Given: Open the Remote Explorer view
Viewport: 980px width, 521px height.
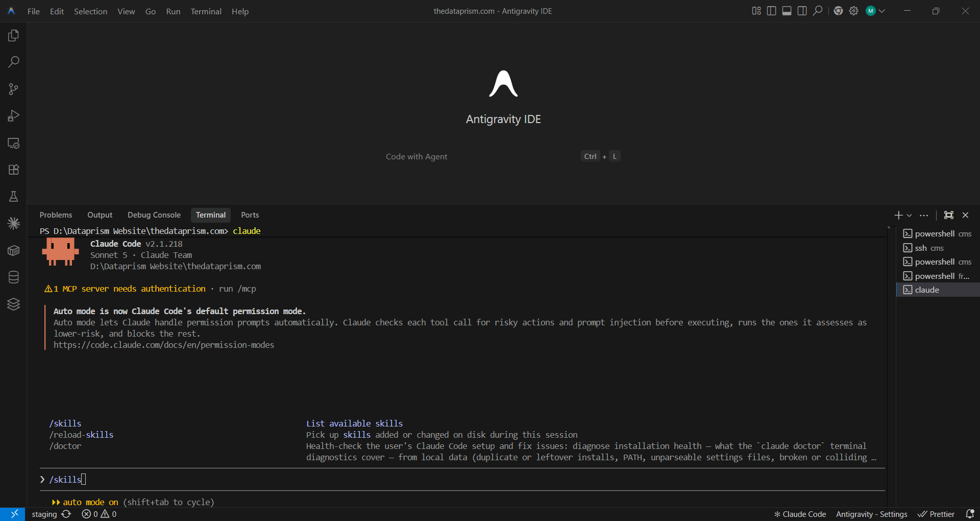Looking at the screenshot, I should pos(13,143).
